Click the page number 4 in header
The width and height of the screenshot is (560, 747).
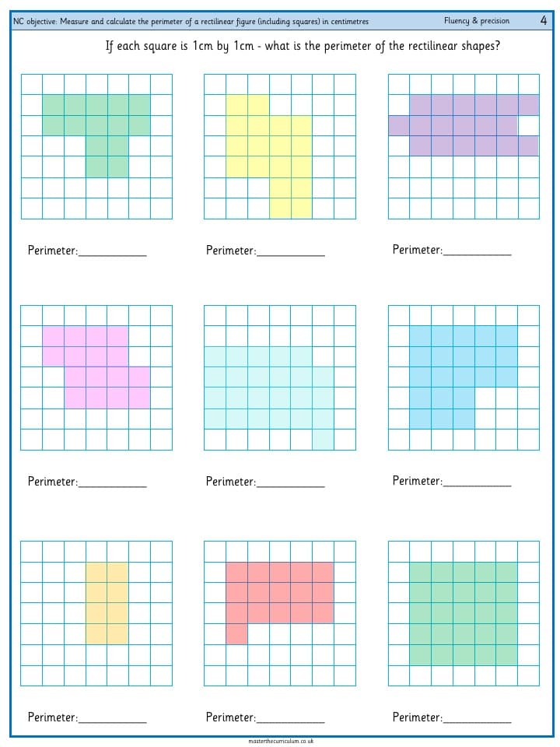[544, 20]
